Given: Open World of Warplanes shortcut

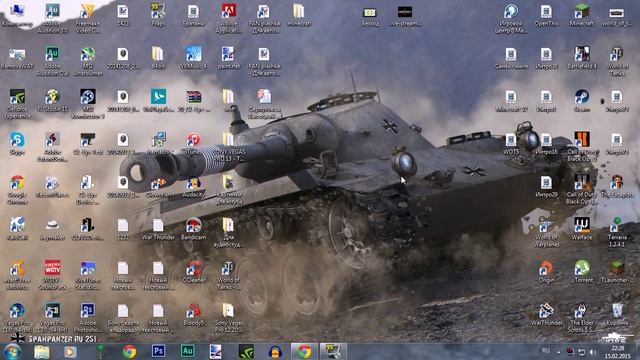Looking at the screenshot, I should pyautogui.click(x=546, y=232).
